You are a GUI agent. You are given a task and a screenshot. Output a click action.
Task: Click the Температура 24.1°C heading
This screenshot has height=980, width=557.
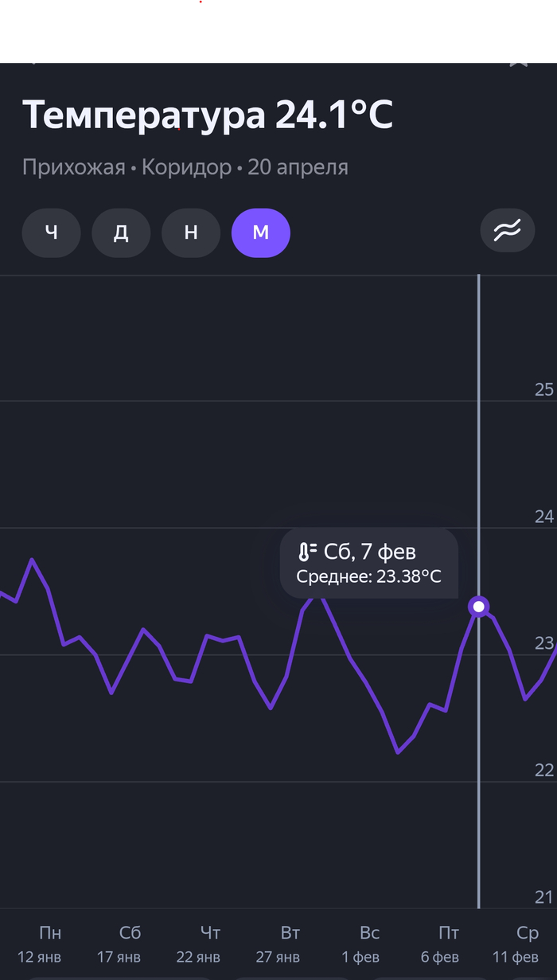click(x=208, y=115)
